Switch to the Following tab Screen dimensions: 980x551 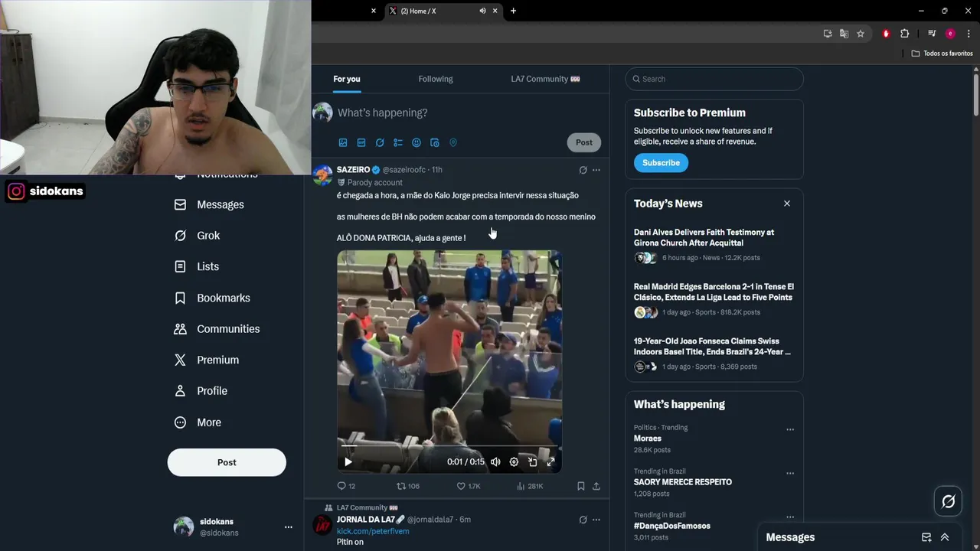click(x=436, y=79)
